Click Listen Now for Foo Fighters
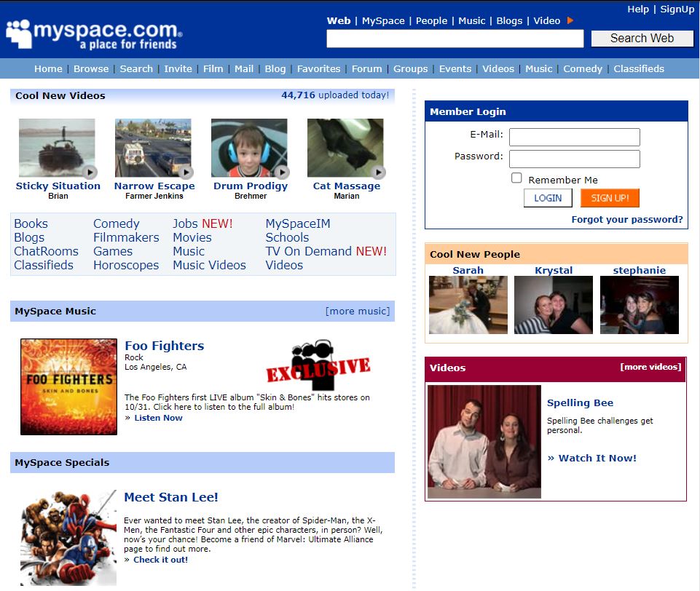Image resolution: width=700 pixels, height=591 pixels. pos(158,417)
